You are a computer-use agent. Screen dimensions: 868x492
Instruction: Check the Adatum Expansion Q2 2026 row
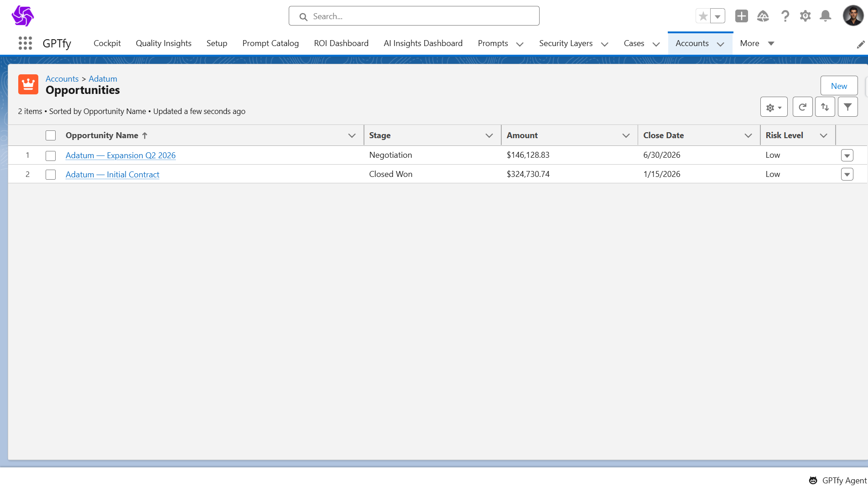pos(51,155)
